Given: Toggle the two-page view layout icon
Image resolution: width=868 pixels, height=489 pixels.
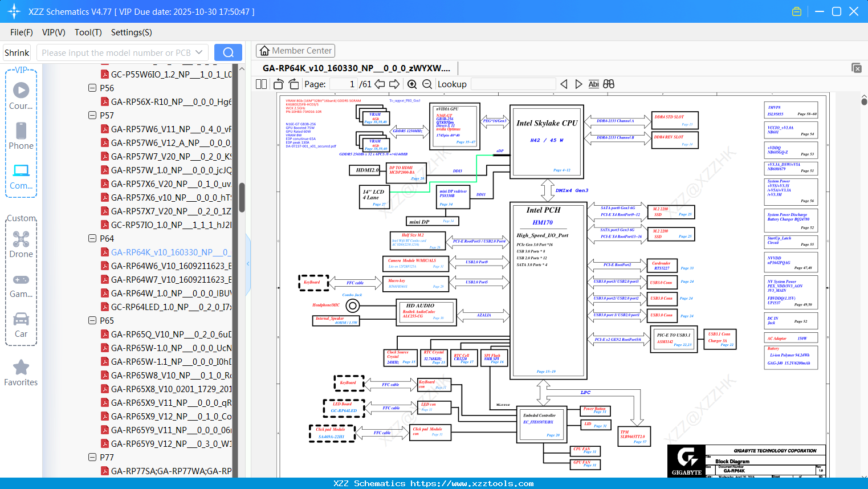Looking at the screenshot, I should [262, 84].
